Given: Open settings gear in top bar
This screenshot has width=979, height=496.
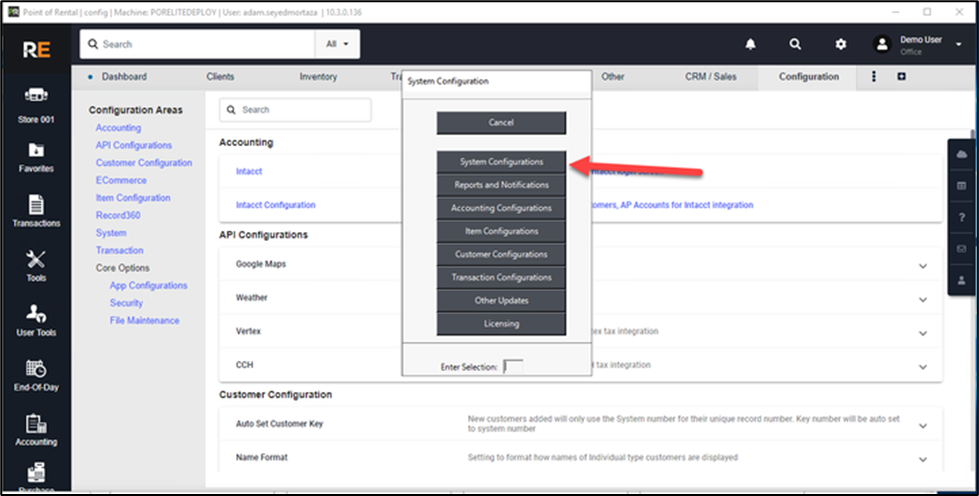Looking at the screenshot, I should pyautogui.click(x=841, y=44).
